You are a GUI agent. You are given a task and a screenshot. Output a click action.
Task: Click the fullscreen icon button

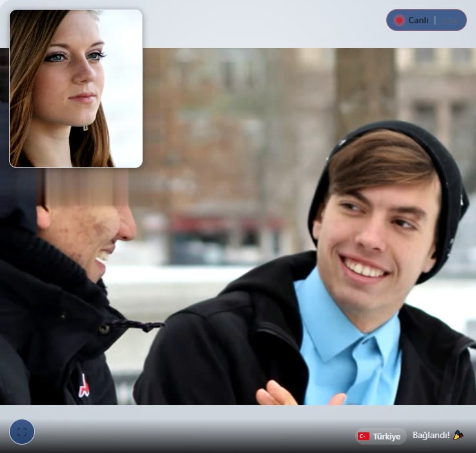tap(22, 432)
